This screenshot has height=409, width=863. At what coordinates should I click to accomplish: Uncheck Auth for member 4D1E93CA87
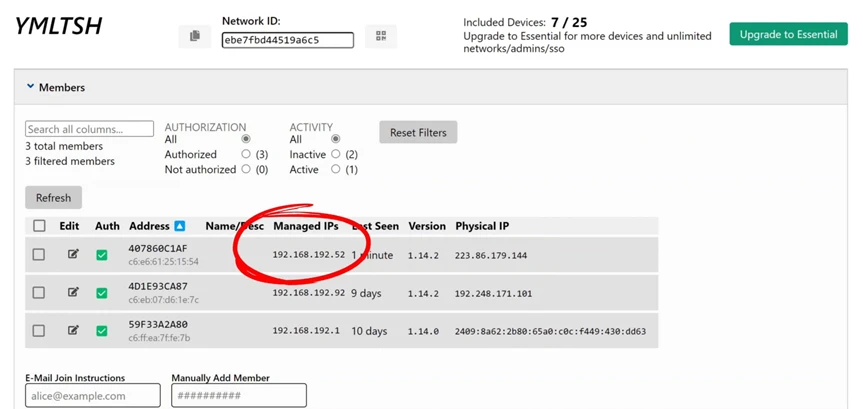(101, 293)
